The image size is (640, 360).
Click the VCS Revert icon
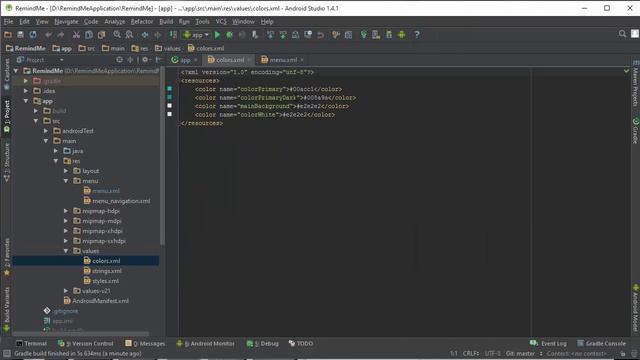tap(320, 35)
